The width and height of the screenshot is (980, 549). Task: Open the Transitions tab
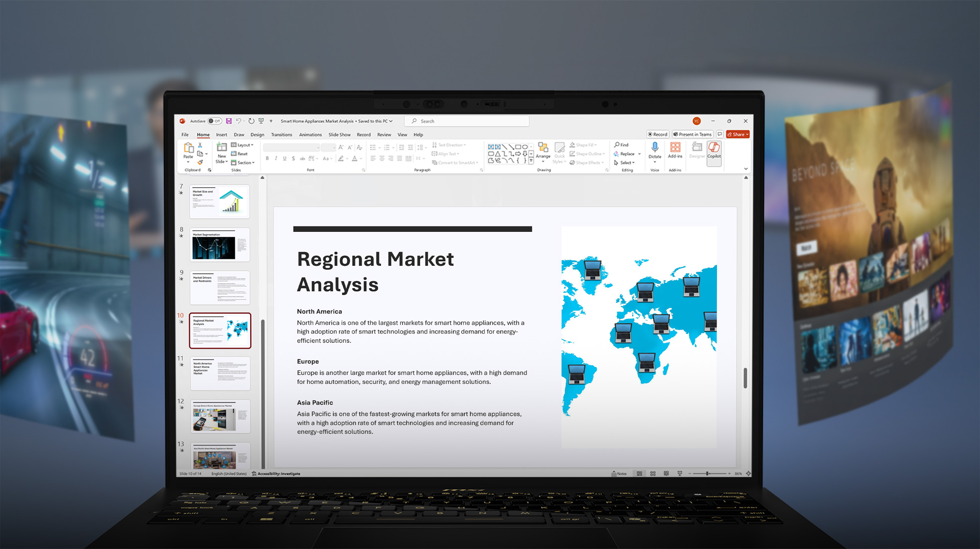(281, 135)
